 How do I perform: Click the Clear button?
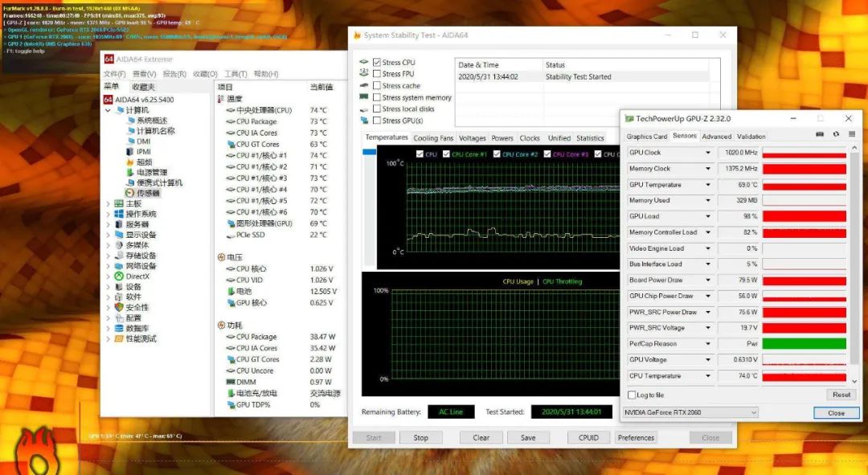point(481,437)
